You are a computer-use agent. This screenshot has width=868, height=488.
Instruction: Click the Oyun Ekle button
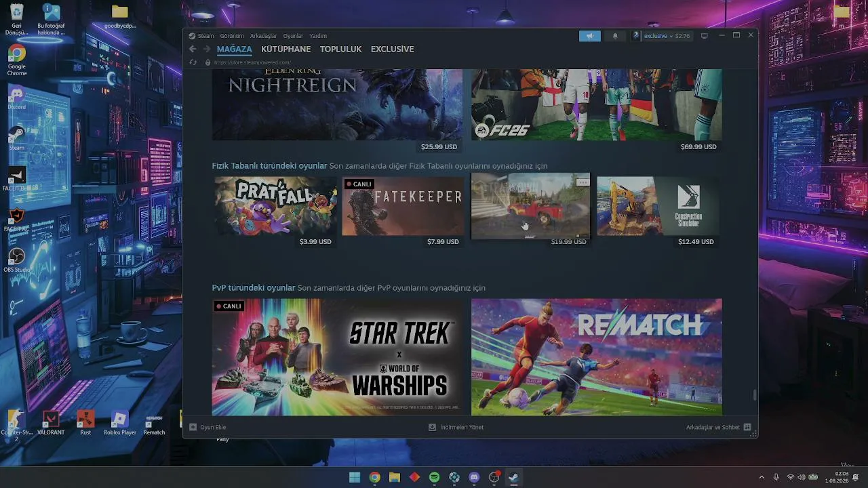[x=208, y=427]
